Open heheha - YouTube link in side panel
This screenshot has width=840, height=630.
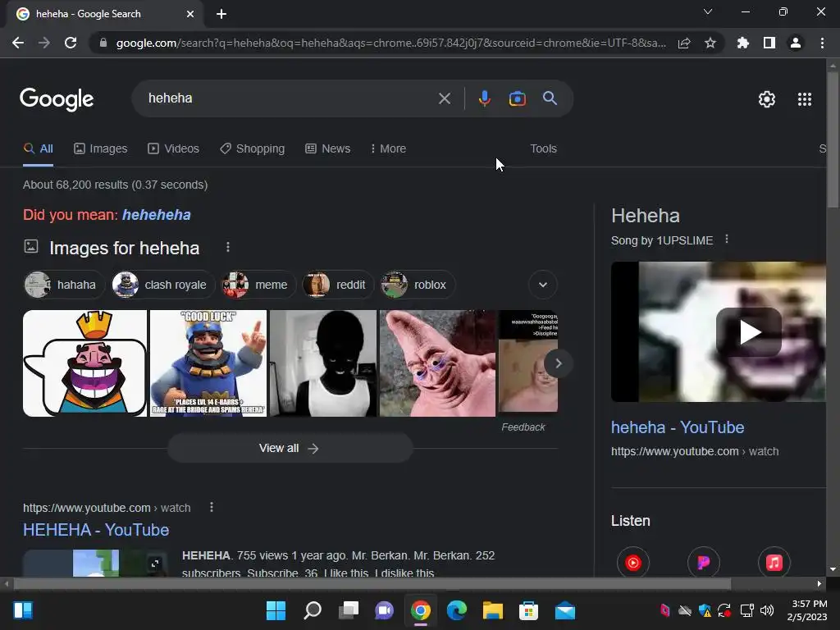point(677,427)
